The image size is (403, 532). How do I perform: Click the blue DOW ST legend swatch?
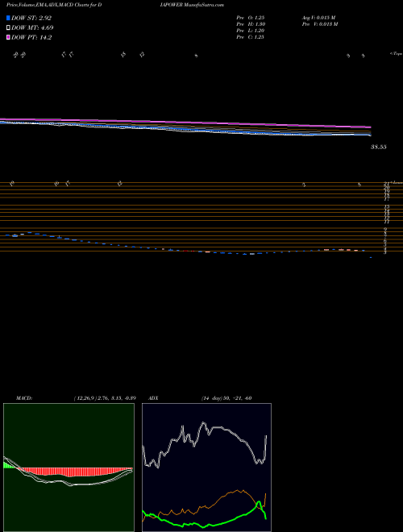tap(8, 18)
